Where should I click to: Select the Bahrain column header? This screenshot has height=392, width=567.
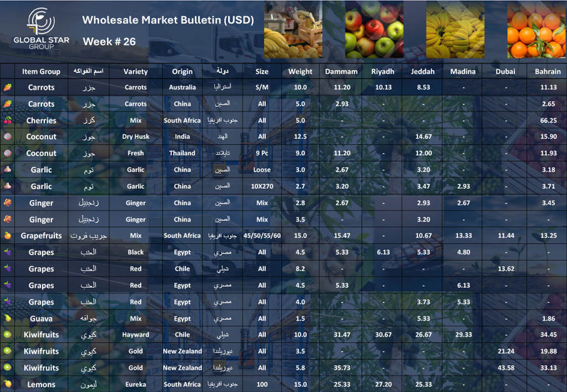[x=548, y=71]
